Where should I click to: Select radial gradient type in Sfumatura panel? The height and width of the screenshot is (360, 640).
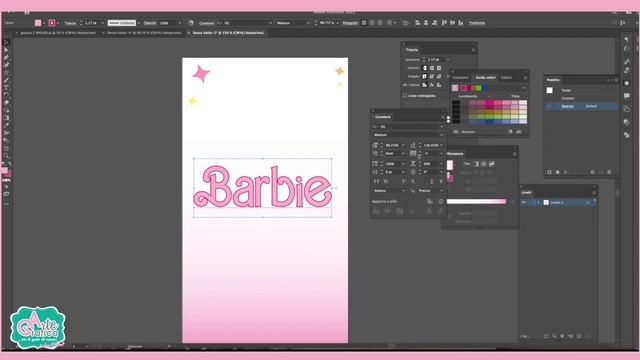[484, 164]
